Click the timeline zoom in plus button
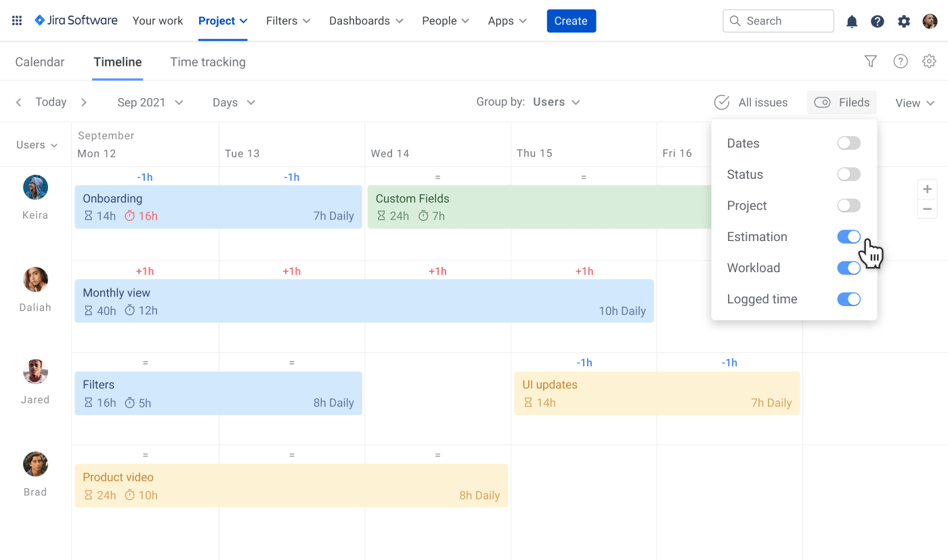Image resolution: width=948 pixels, height=560 pixels. [x=927, y=190]
